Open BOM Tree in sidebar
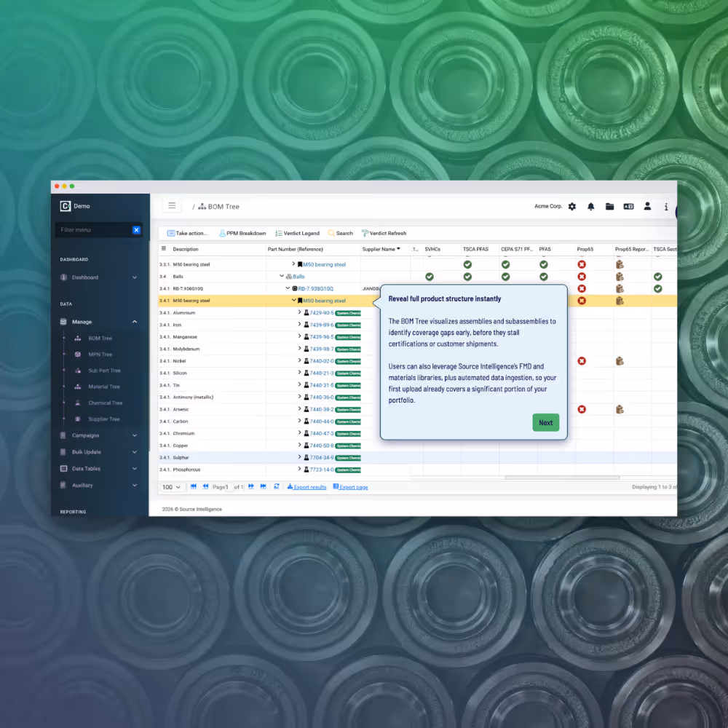This screenshot has width=728, height=728. [100, 339]
